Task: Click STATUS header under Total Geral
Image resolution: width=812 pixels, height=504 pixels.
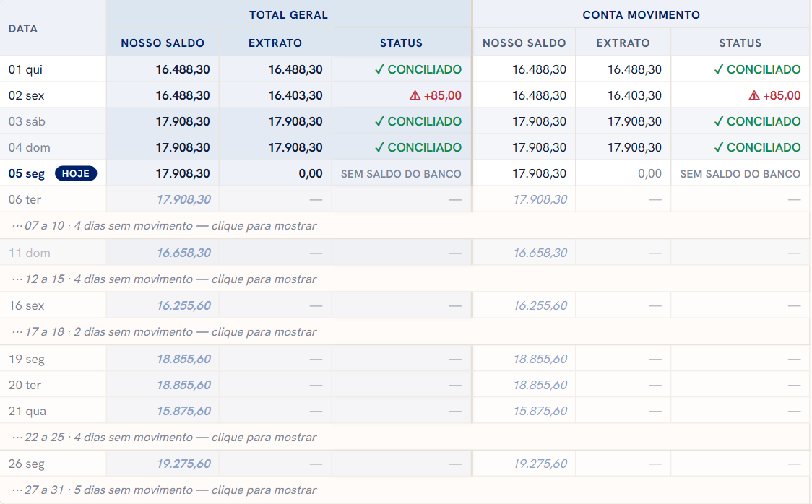Action: coord(402,43)
